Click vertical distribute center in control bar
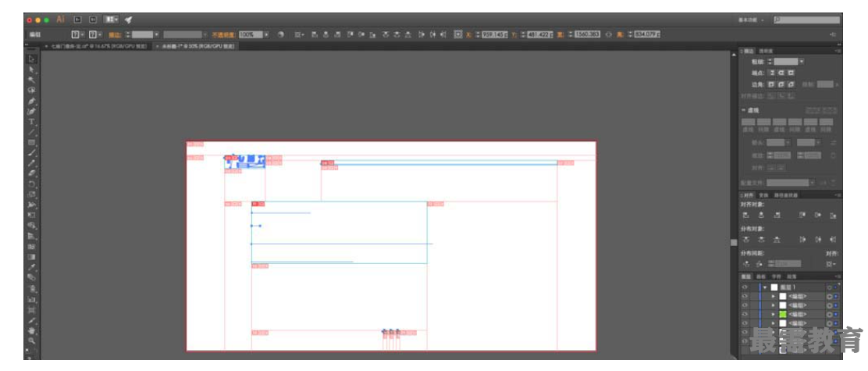Viewport: 868px width, 371px height. pos(397,34)
